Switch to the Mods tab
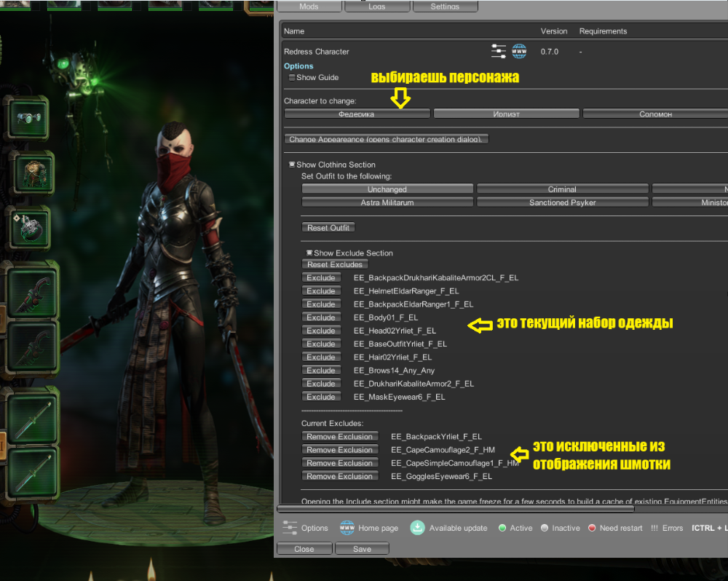Image resolution: width=728 pixels, height=581 pixels. point(309,7)
